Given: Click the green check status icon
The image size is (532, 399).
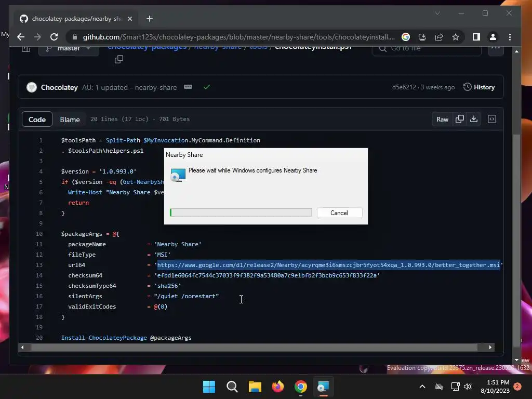Looking at the screenshot, I should click(x=207, y=87).
